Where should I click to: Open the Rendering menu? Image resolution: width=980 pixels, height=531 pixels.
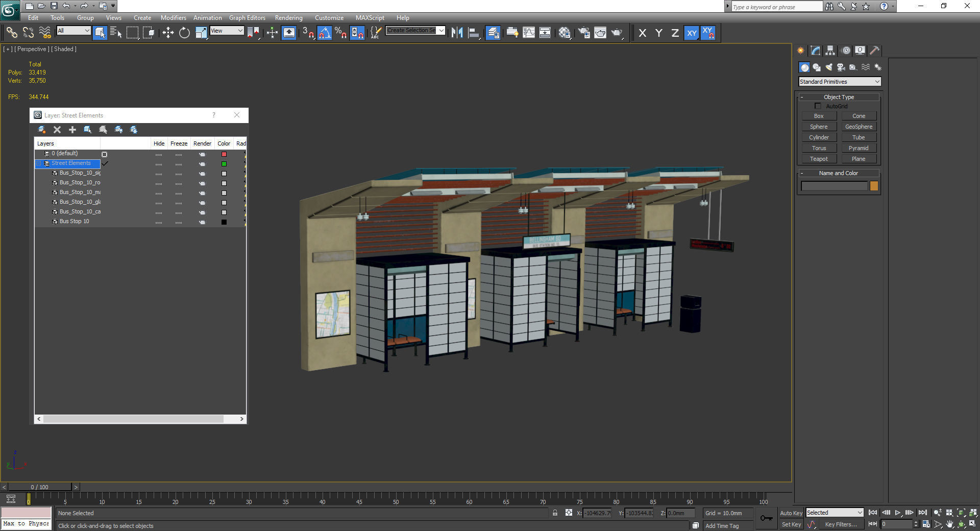click(289, 17)
